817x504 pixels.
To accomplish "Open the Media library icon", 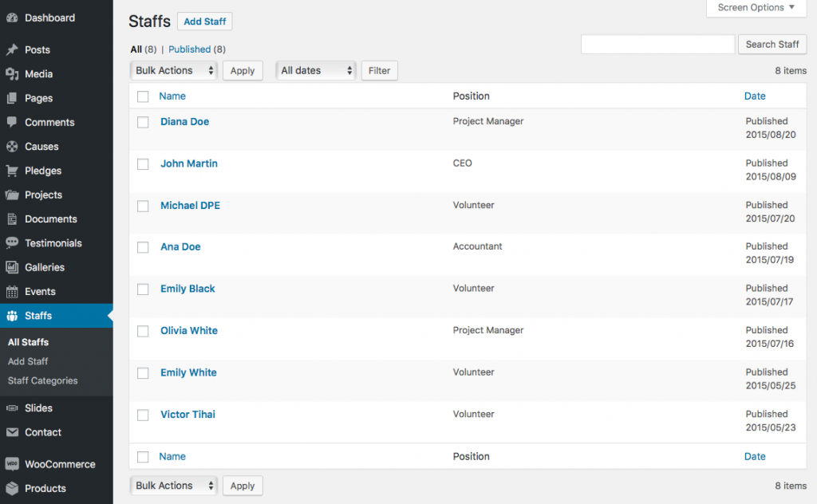I will pos(14,73).
